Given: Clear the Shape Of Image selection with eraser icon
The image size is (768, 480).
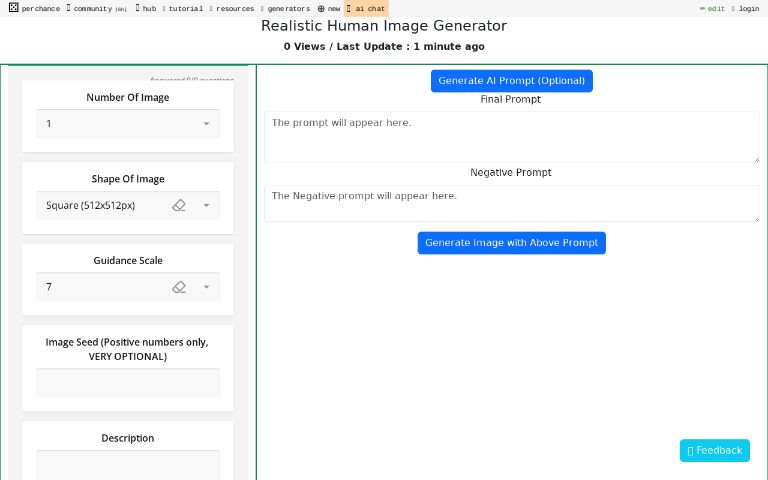Looking at the screenshot, I should [179, 205].
